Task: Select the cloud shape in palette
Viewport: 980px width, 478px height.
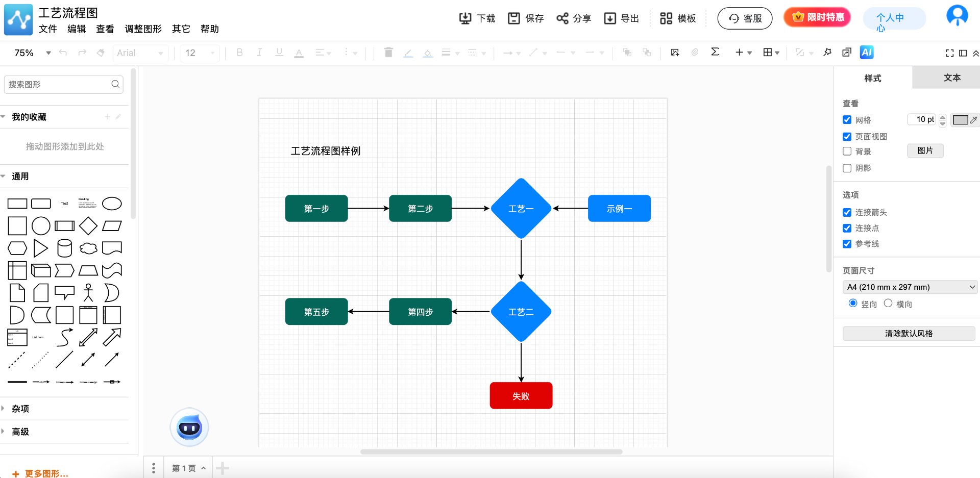Action: pyautogui.click(x=88, y=248)
